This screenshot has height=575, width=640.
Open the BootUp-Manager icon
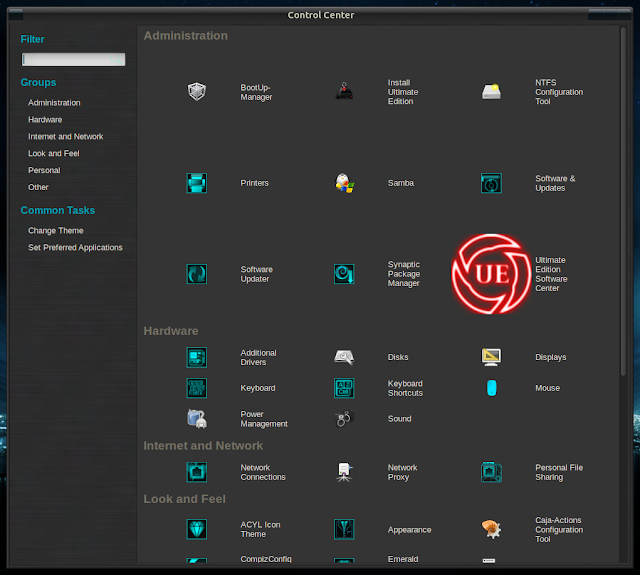196,92
